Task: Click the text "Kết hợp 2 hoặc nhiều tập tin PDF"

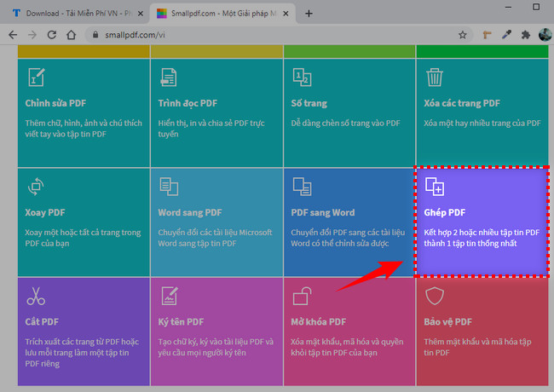Action: click(482, 233)
